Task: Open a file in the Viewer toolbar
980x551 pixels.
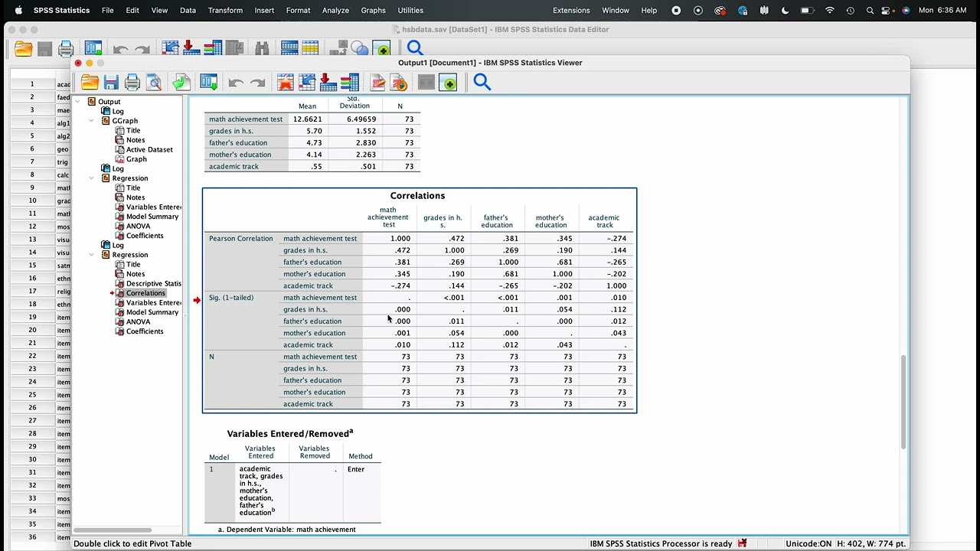Action: [90, 83]
